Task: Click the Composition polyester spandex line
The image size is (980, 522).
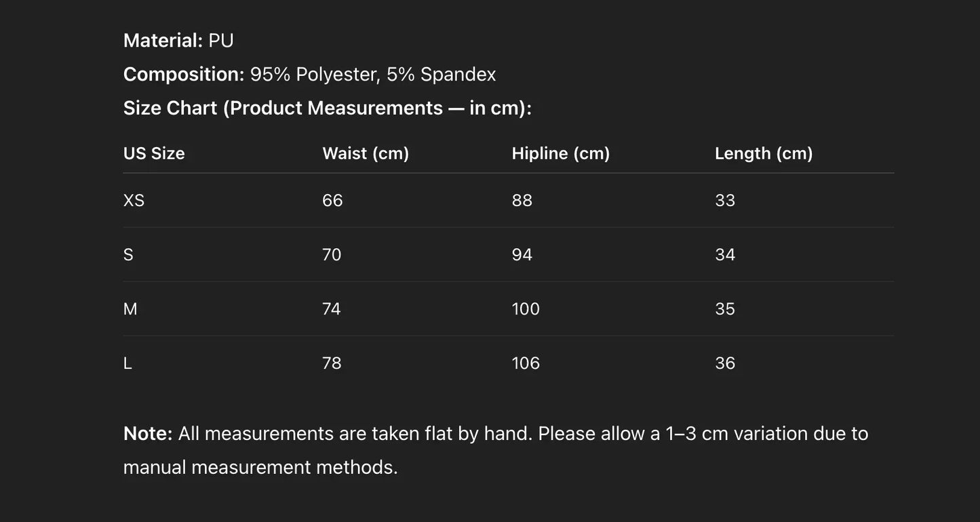Action: coord(309,75)
